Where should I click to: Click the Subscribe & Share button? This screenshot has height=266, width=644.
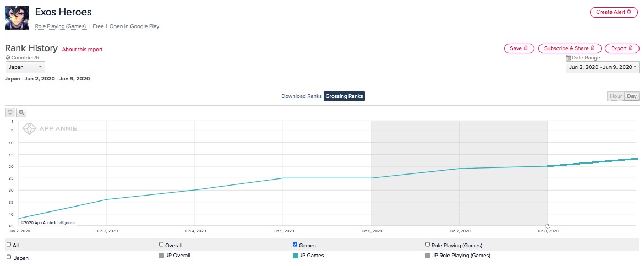tap(570, 48)
